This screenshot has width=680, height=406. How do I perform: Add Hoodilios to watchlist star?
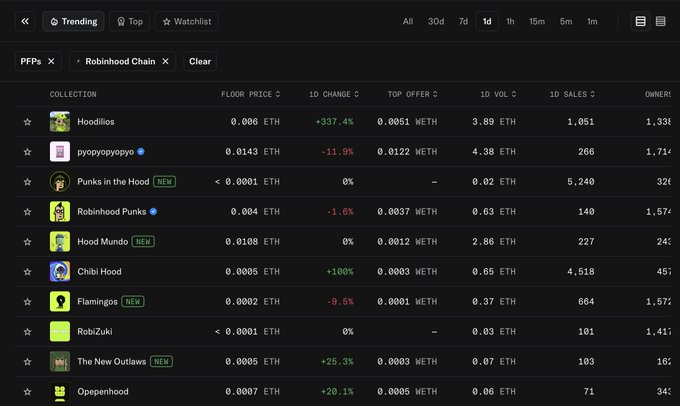(27, 122)
